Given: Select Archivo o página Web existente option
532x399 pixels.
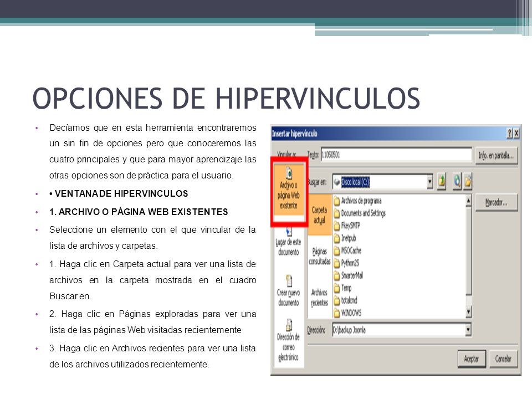Looking at the screenshot, I should coord(289,190).
